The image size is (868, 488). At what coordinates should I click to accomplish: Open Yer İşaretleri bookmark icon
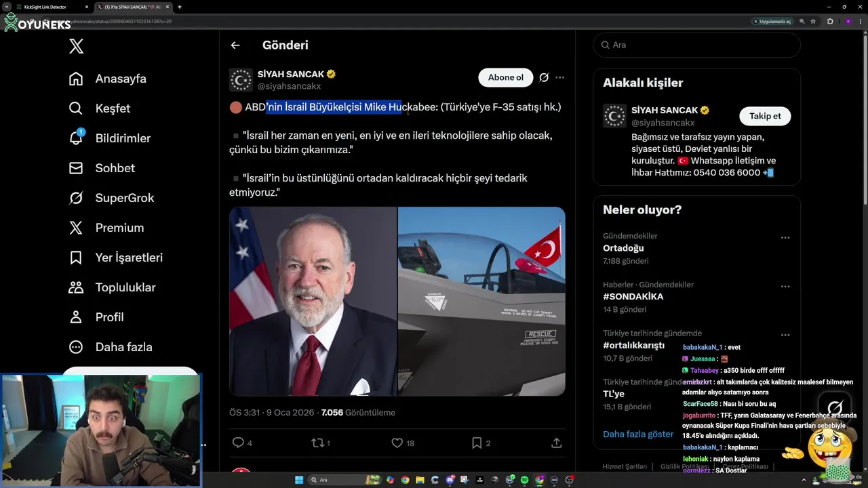[x=76, y=258]
